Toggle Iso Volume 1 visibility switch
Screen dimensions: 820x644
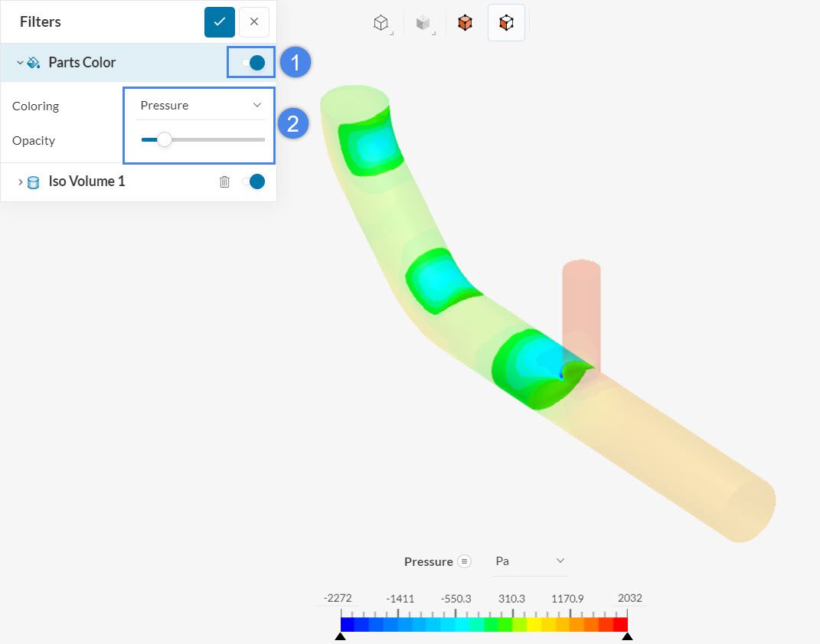253,181
